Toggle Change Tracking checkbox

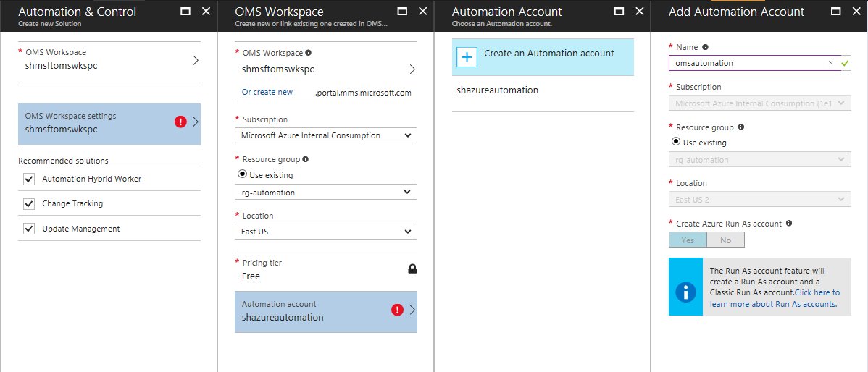[29, 204]
